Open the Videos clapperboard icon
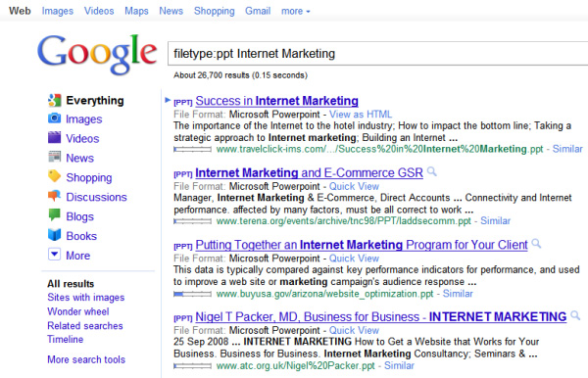The image size is (588, 378). point(54,137)
